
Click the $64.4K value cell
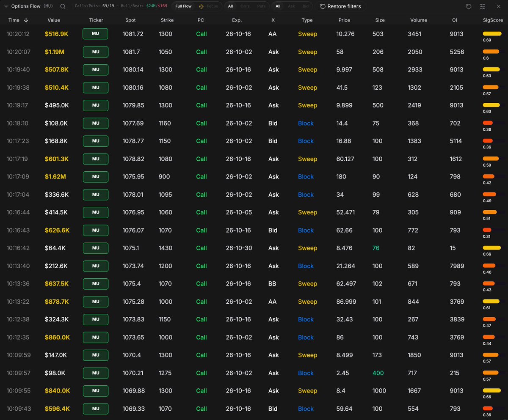click(55, 248)
